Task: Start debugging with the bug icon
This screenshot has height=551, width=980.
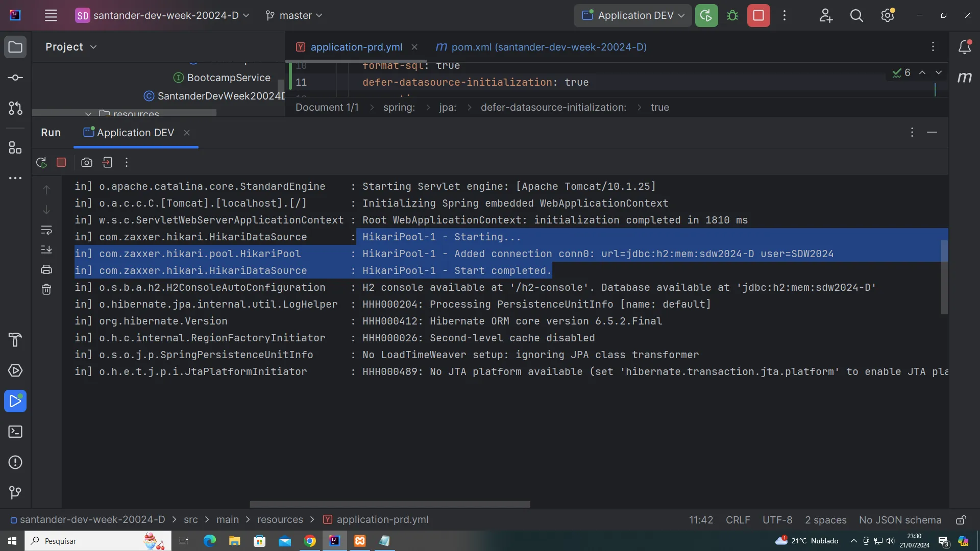Action: coord(732,15)
